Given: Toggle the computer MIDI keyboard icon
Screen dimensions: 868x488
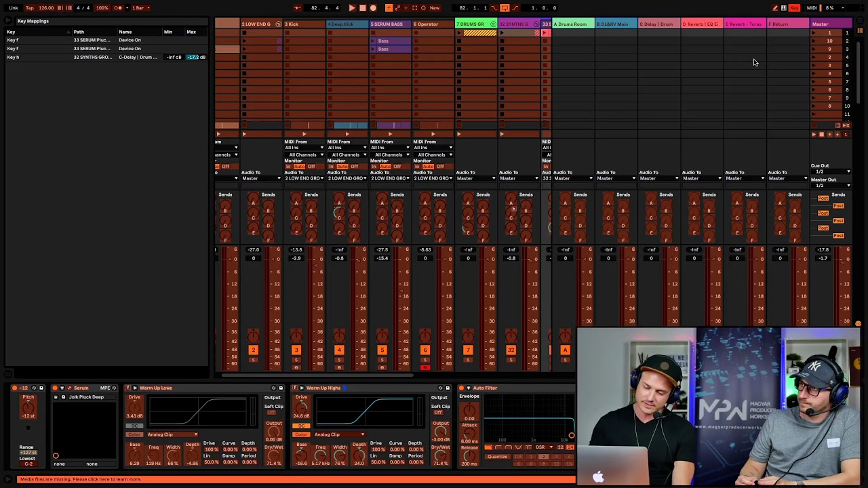Looking at the screenshot, I should 784,7.
